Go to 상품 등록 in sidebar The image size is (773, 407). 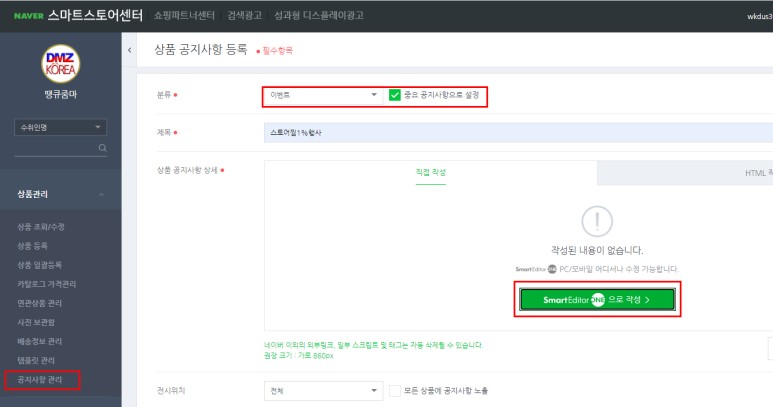click(33, 246)
